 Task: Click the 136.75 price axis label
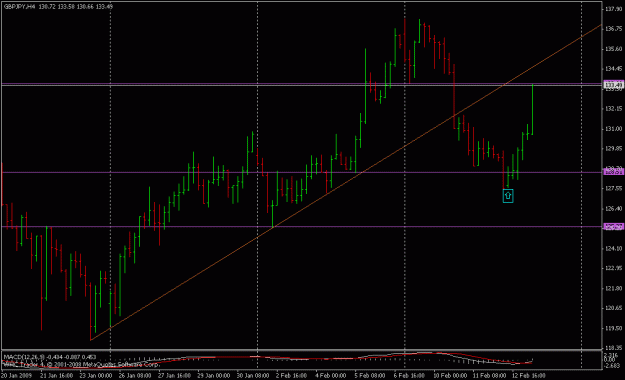tap(614, 29)
